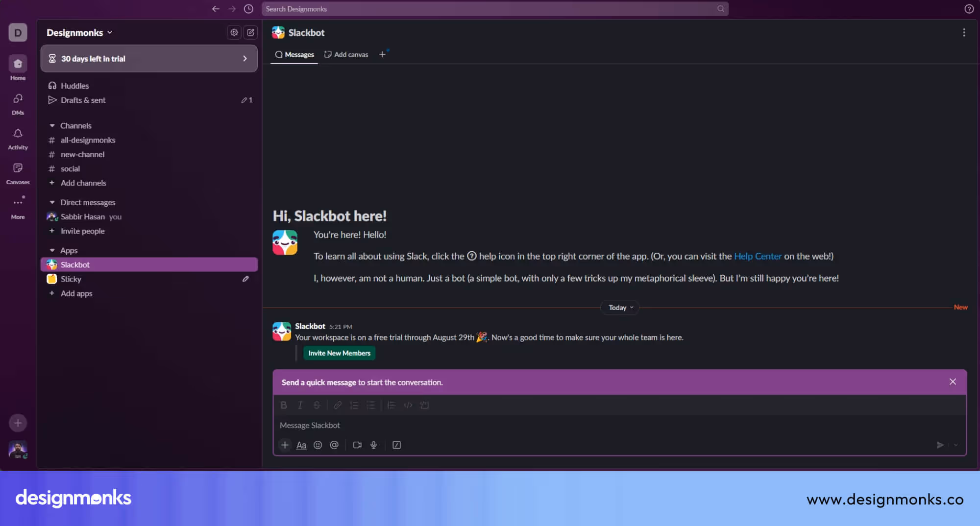Open the social channel
This screenshot has height=526, width=980.
pyautogui.click(x=149, y=168)
